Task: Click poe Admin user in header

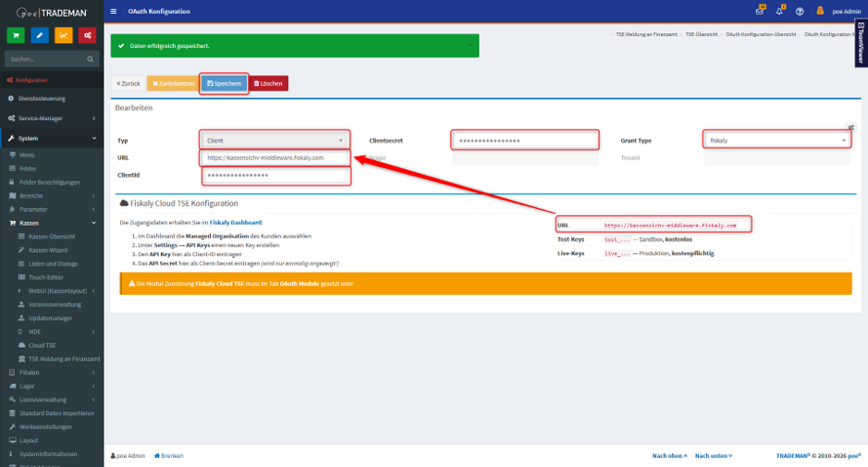Action: pyautogui.click(x=847, y=12)
